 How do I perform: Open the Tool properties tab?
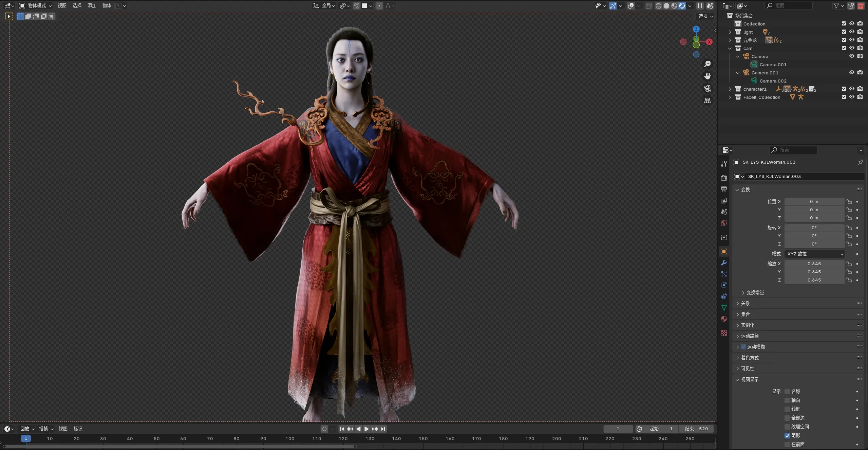(x=724, y=164)
